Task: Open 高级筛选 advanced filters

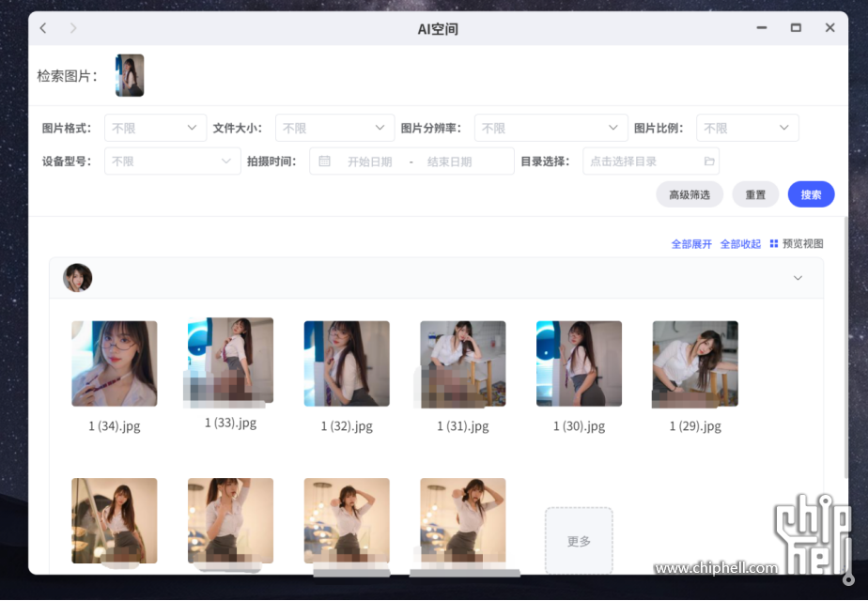Action: click(690, 194)
